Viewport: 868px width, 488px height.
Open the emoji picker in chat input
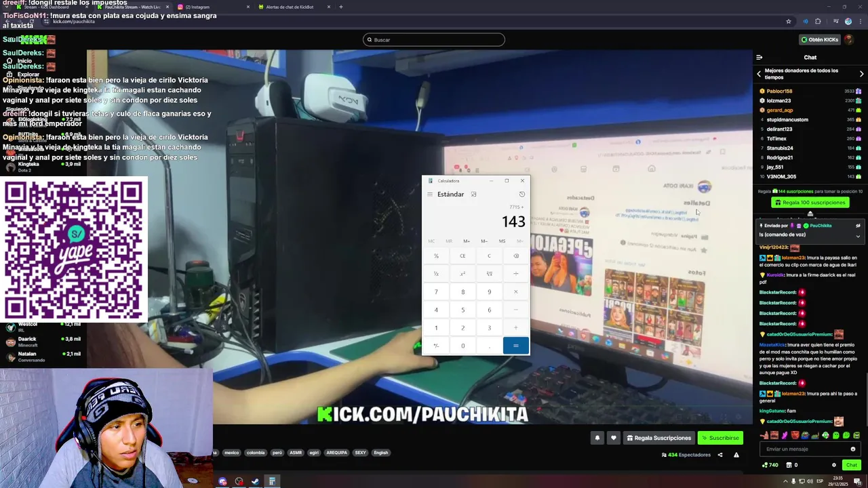pos(853,449)
